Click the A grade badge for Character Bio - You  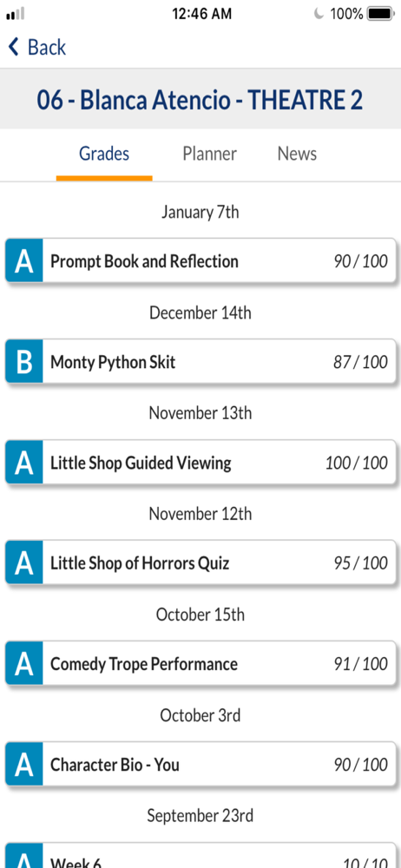(23, 765)
